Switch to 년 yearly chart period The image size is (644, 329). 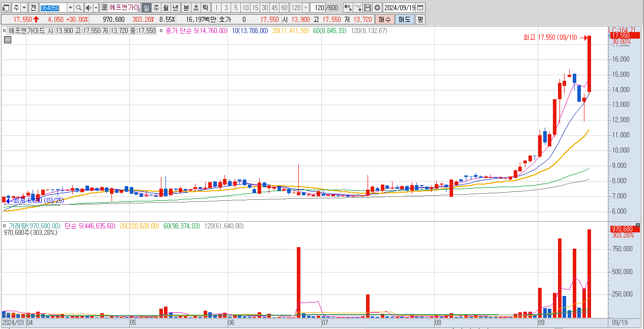[x=175, y=8]
